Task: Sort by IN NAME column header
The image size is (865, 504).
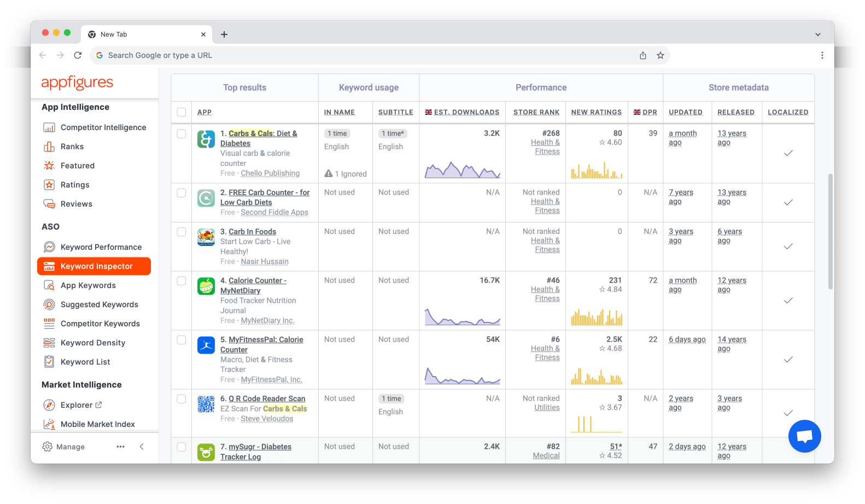Action: click(340, 112)
